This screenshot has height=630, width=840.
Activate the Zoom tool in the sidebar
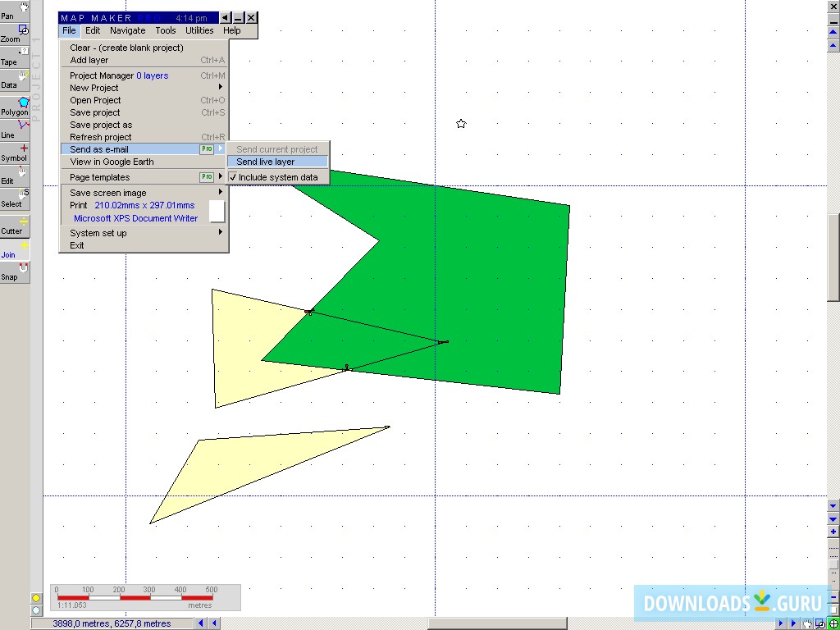coord(15,33)
